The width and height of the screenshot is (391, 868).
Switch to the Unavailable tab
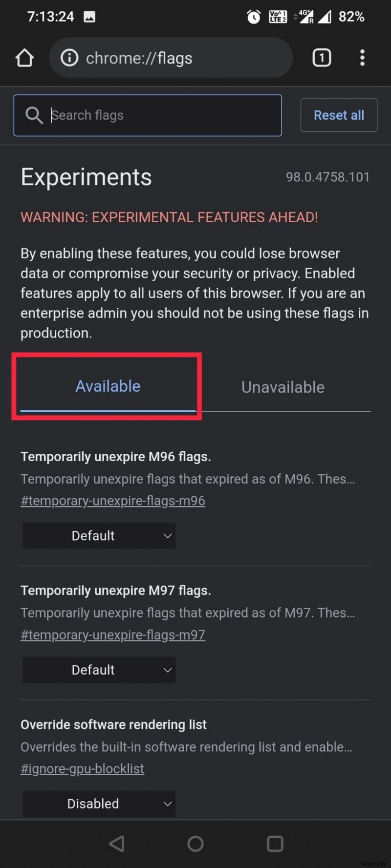(x=282, y=386)
